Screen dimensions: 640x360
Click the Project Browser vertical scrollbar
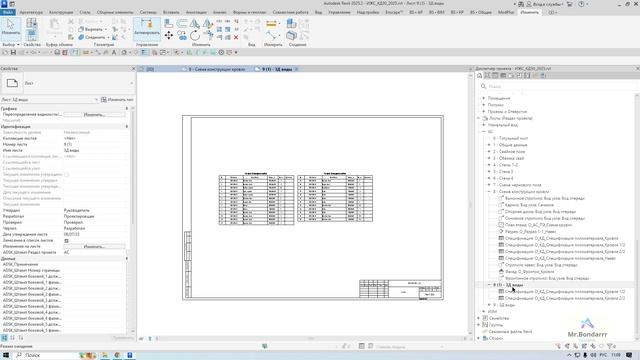637,216
